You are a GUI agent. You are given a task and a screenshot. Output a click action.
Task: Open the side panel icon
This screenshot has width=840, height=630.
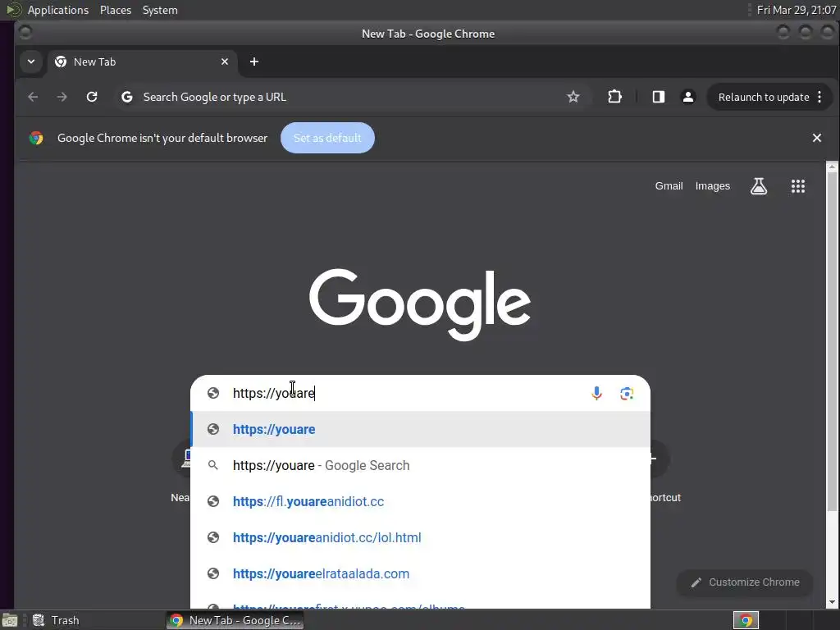(659, 97)
